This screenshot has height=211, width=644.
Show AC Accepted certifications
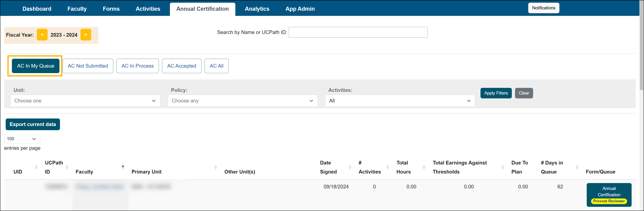tap(181, 66)
